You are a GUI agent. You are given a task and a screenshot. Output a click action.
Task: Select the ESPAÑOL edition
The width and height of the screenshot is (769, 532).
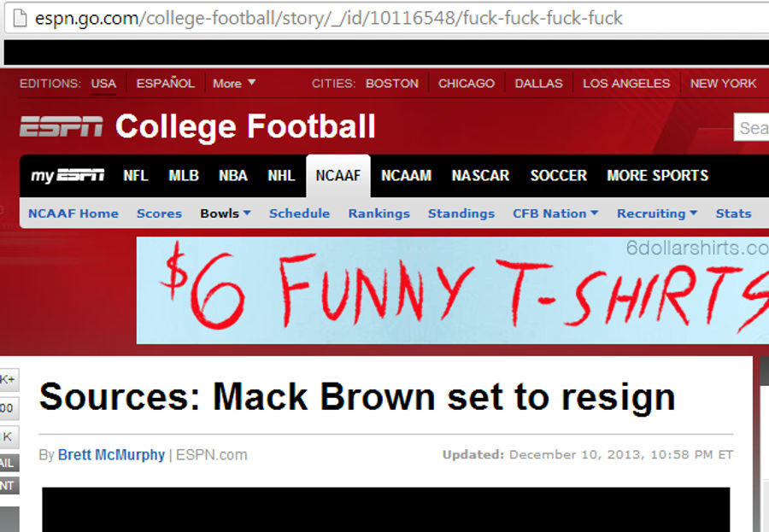[165, 84]
